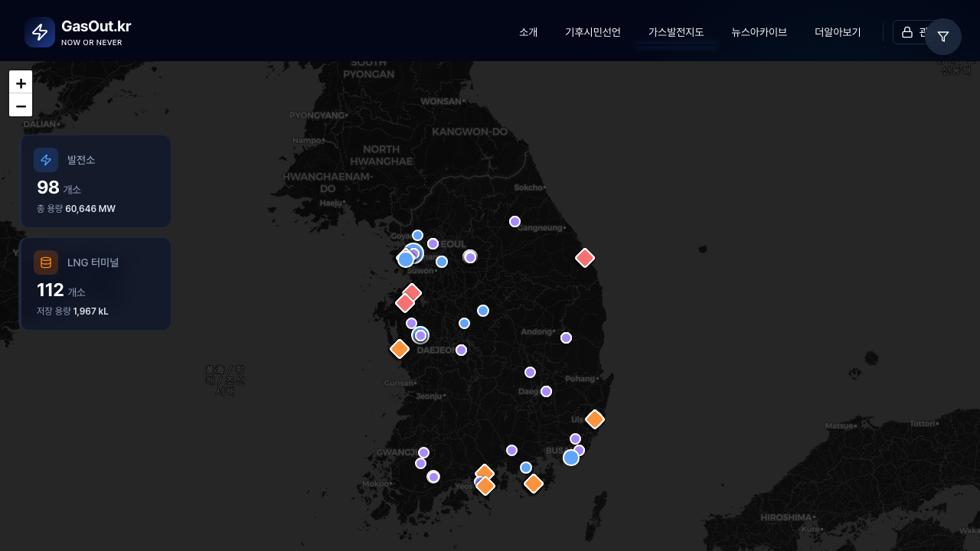The image size is (980, 551).
Task: Select the orange diamond marker near Ulsan
Action: coord(595,419)
